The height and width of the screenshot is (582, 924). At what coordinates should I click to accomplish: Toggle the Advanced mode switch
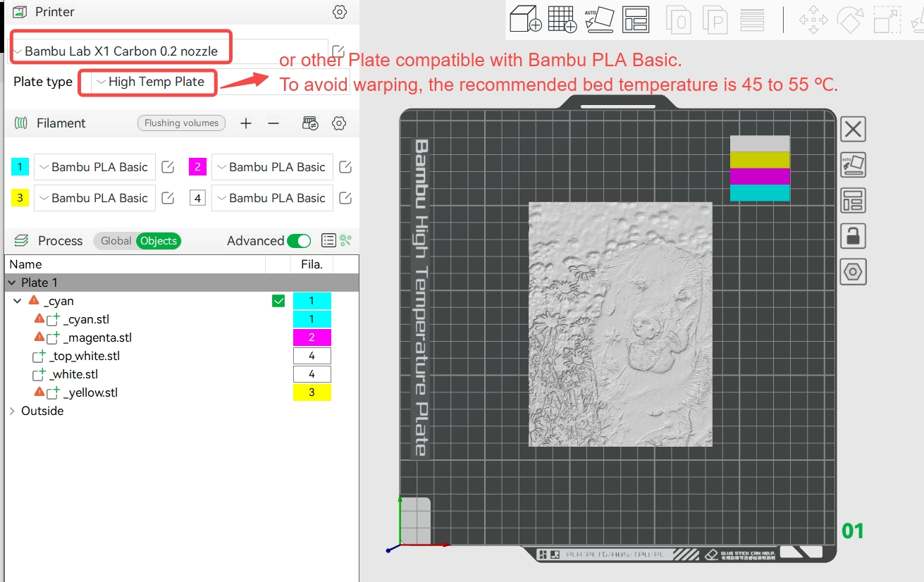[x=299, y=241]
